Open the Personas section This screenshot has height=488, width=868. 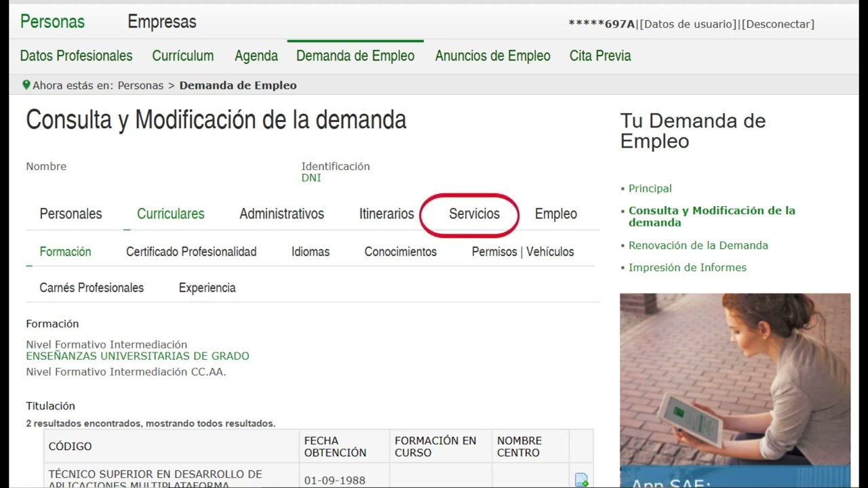coord(52,22)
